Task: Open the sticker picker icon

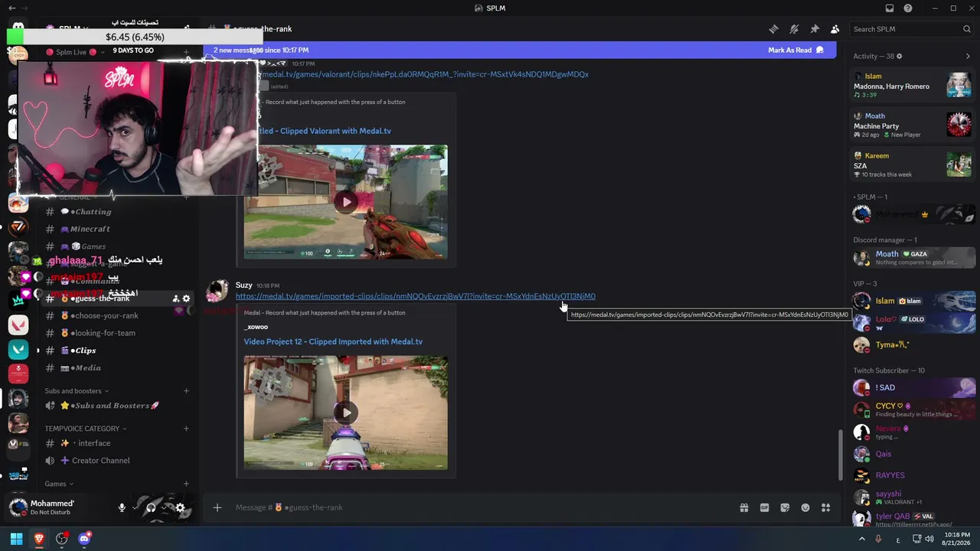Action: [785, 507]
